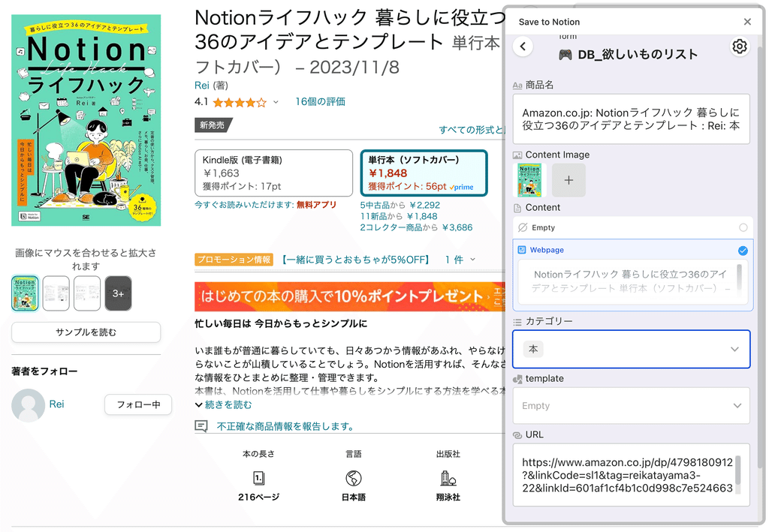
Task: Open the template Empty dropdown
Action: pos(631,406)
